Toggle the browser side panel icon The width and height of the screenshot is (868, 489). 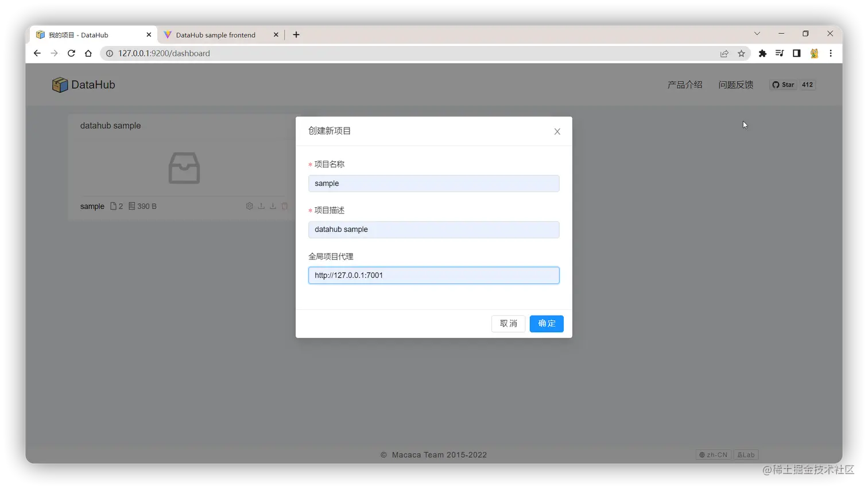coord(797,53)
